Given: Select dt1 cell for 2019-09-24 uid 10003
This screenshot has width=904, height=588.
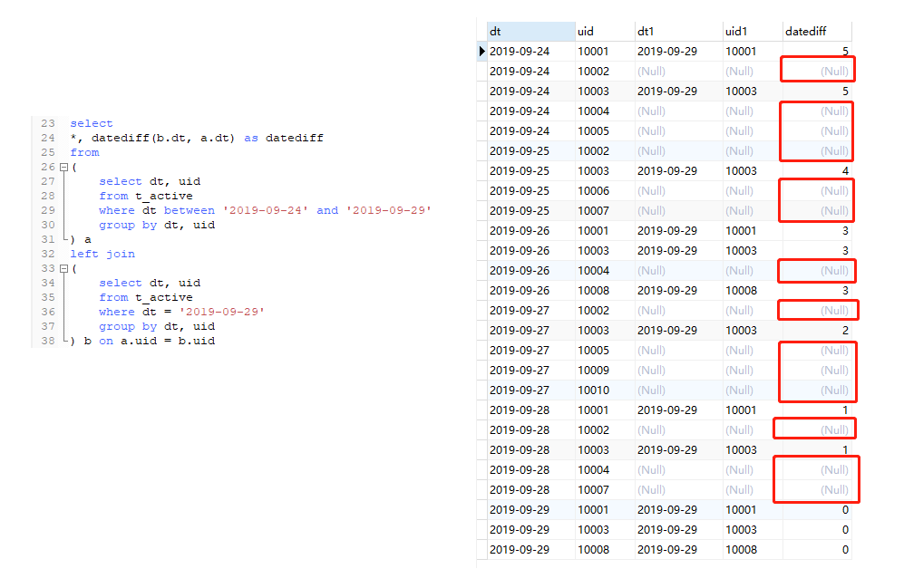Looking at the screenshot, I should coord(678,91).
